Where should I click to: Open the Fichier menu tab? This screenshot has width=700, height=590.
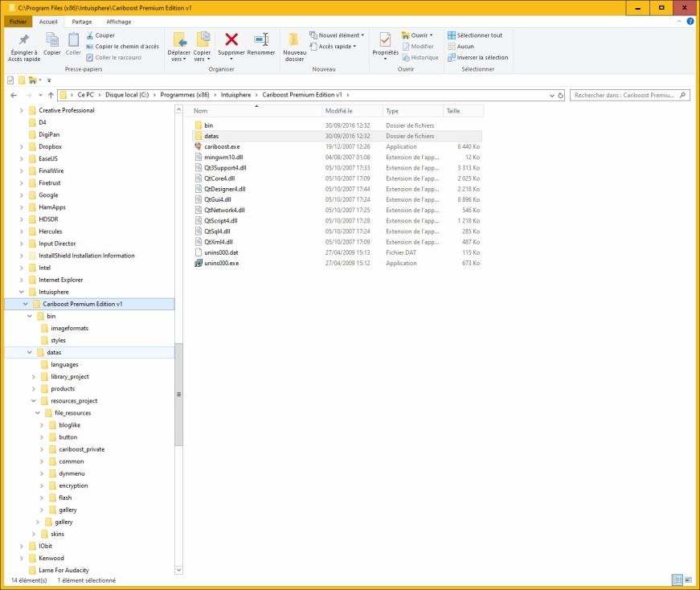coord(18,22)
